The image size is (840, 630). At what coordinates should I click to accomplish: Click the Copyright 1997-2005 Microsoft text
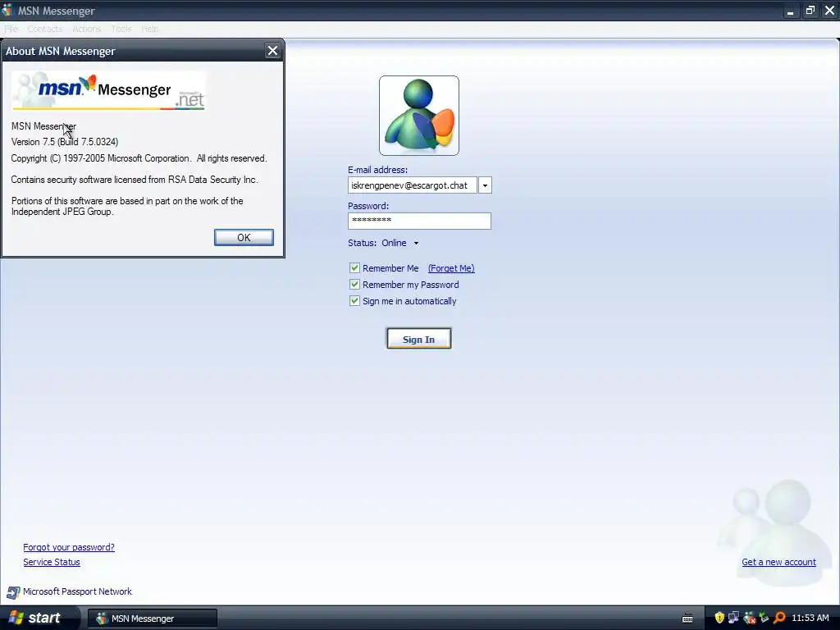(139, 158)
